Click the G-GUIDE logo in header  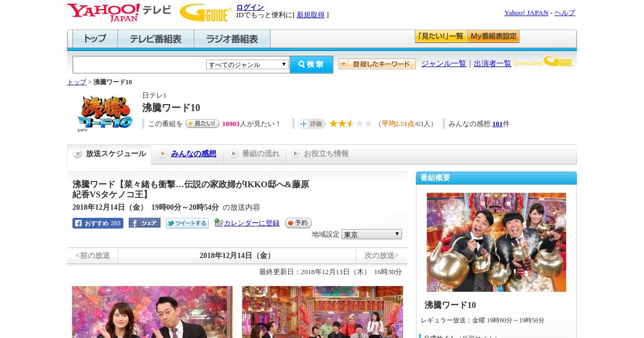point(206,12)
